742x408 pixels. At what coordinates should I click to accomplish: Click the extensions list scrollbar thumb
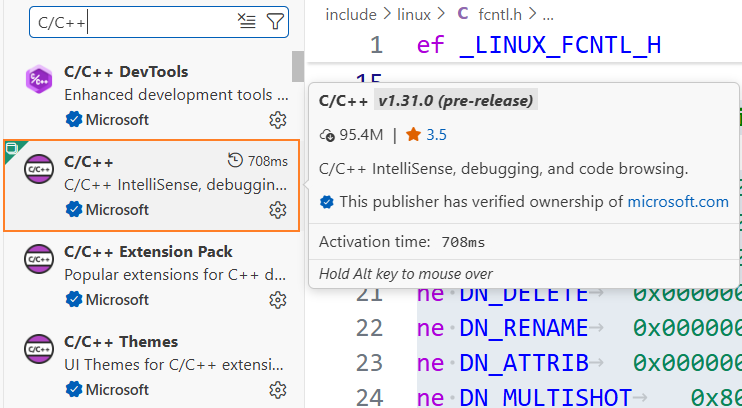pos(298,66)
